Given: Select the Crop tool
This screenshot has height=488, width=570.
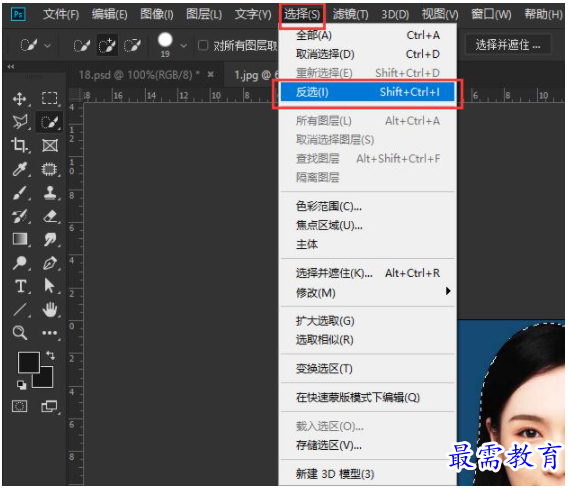Looking at the screenshot, I should coord(20,145).
